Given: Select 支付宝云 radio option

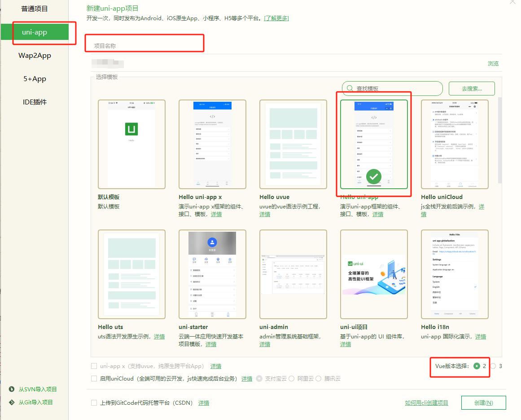Looking at the screenshot, I should 259,378.
